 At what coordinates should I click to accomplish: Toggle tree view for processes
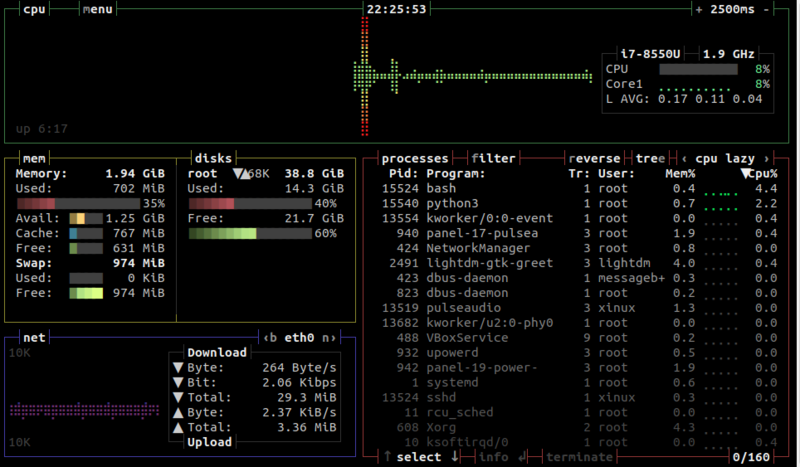click(x=649, y=158)
